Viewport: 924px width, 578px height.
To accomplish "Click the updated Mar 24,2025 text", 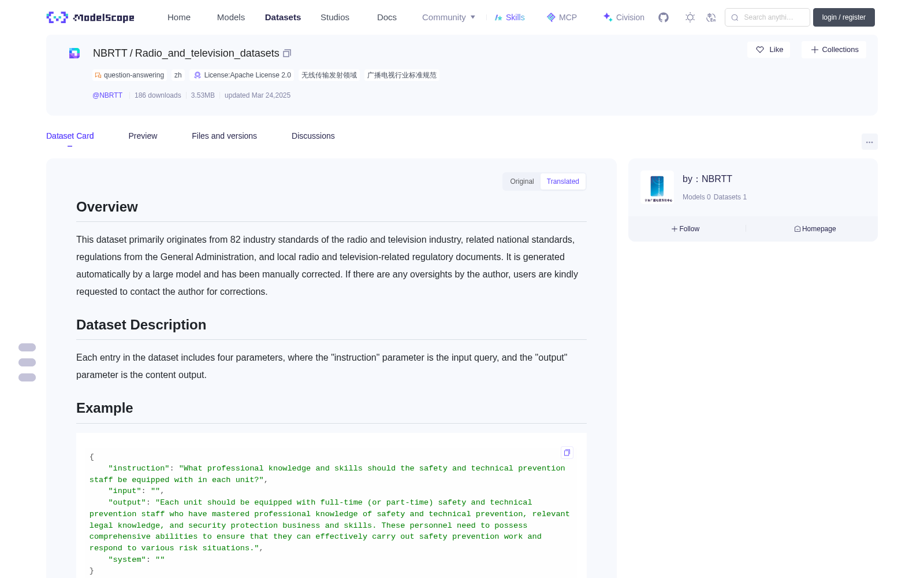I will coord(258,95).
